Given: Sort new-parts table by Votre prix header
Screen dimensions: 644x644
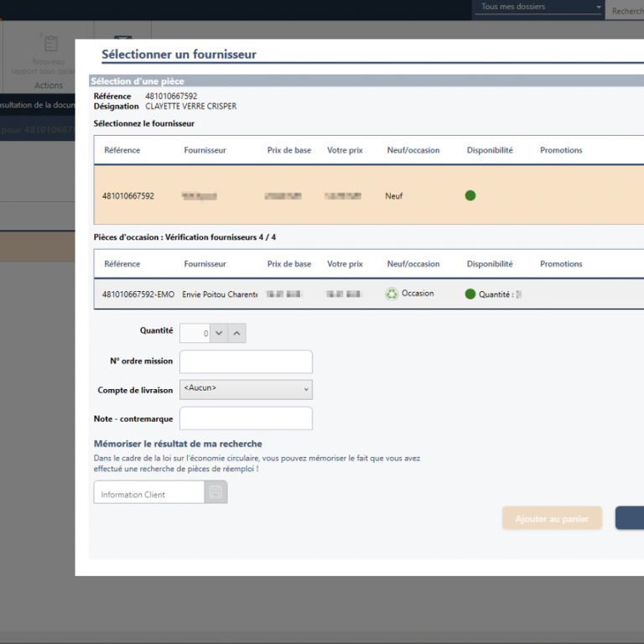Looking at the screenshot, I should (x=345, y=150).
